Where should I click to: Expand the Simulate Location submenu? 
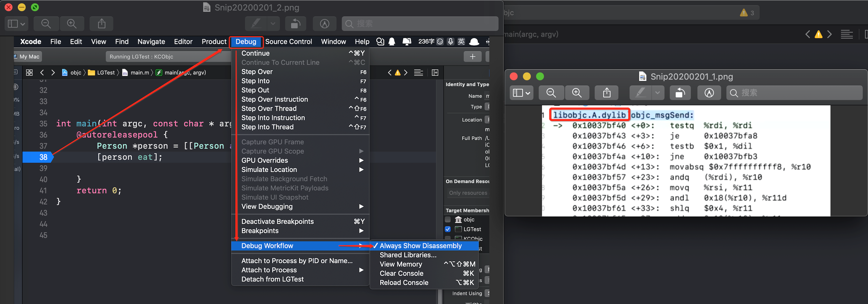point(300,170)
